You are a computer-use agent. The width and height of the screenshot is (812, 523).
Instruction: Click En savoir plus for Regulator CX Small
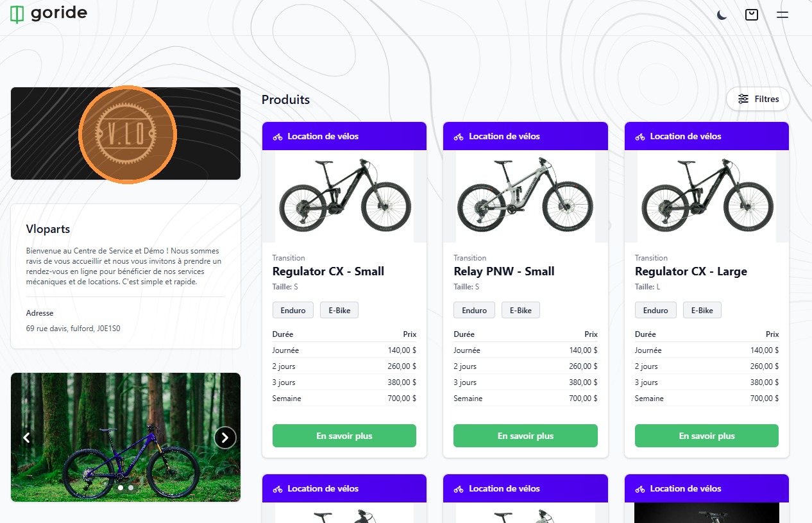click(x=344, y=436)
